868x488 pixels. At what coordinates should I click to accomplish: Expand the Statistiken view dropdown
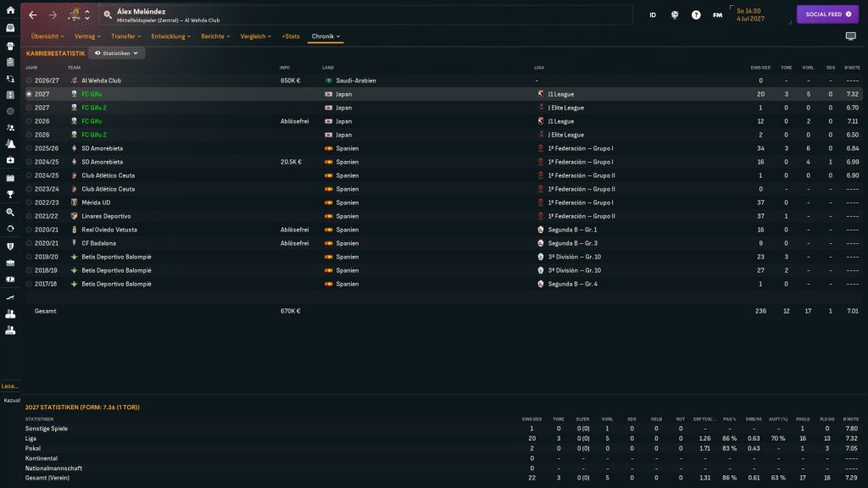click(117, 53)
